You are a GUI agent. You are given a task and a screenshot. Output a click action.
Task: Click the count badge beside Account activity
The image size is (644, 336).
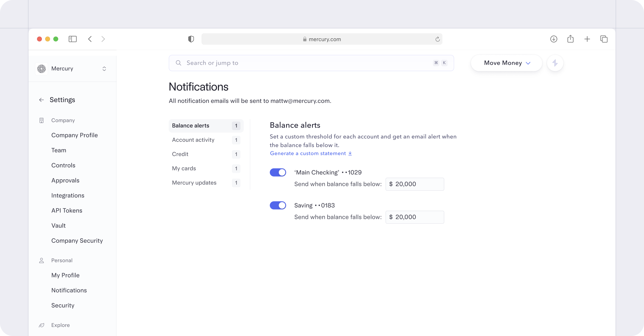pos(236,140)
